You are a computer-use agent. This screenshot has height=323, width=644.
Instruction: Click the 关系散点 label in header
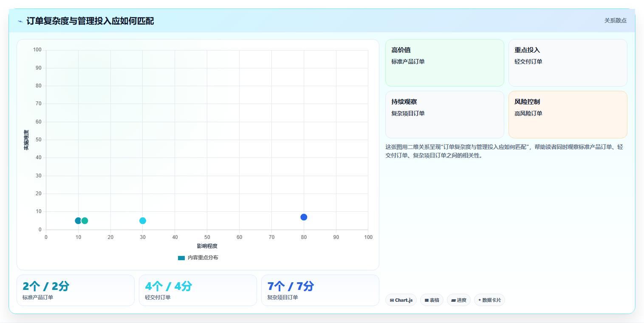pyautogui.click(x=616, y=20)
